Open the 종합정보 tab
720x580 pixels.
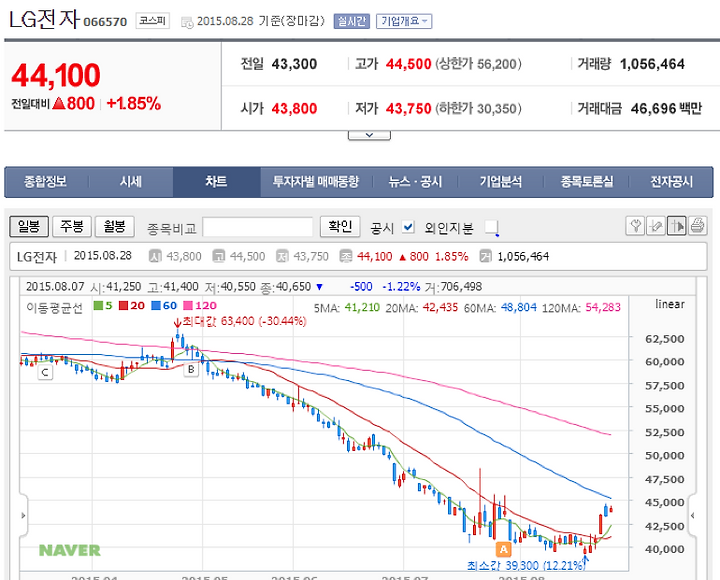tap(45, 182)
